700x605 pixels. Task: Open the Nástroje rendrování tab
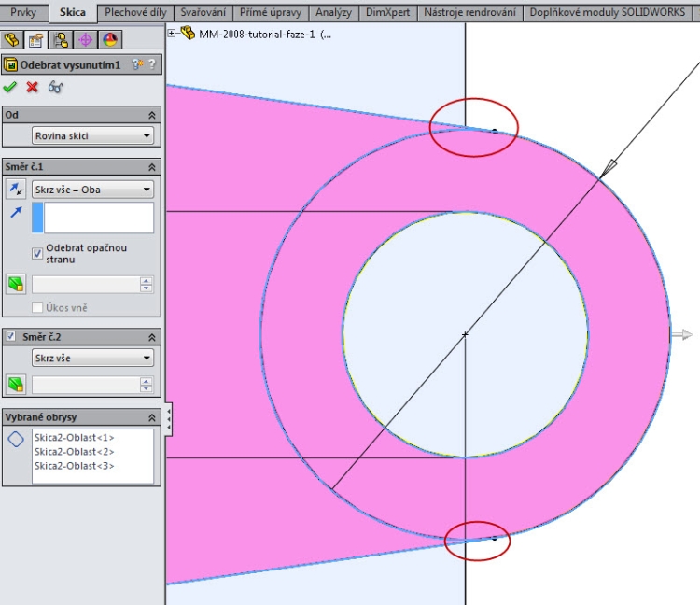pyautogui.click(x=469, y=12)
